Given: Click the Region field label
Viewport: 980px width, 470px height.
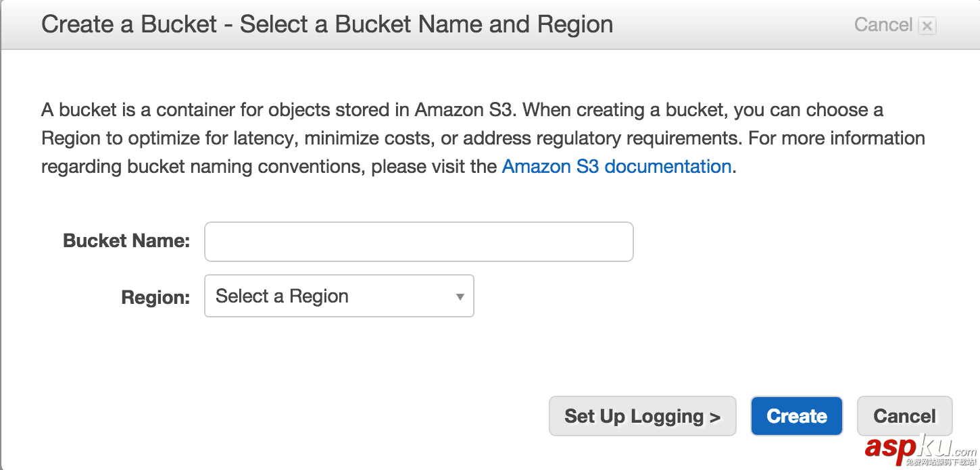Looking at the screenshot, I should [155, 297].
